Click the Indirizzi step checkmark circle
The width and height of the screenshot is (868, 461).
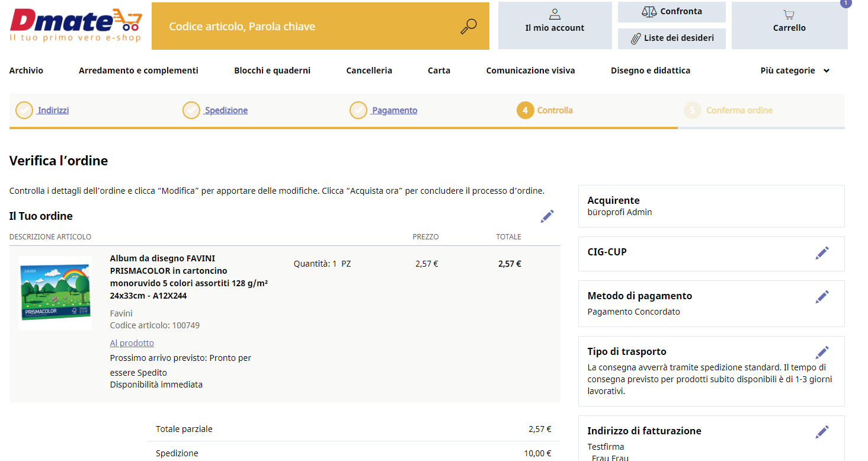(x=24, y=110)
